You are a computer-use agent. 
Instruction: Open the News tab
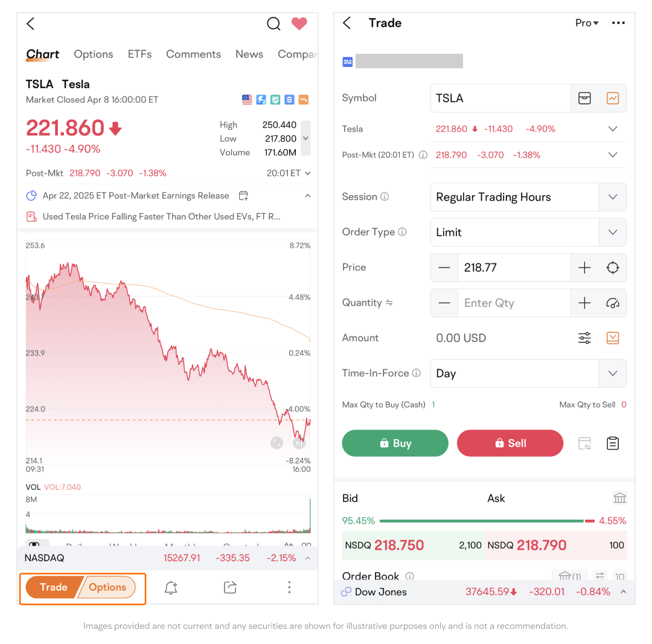(249, 54)
